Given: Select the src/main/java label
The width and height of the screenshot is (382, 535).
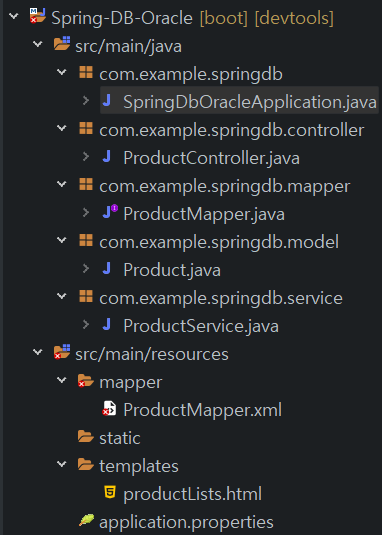Looking at the screenshot, I should click(128, 46).
